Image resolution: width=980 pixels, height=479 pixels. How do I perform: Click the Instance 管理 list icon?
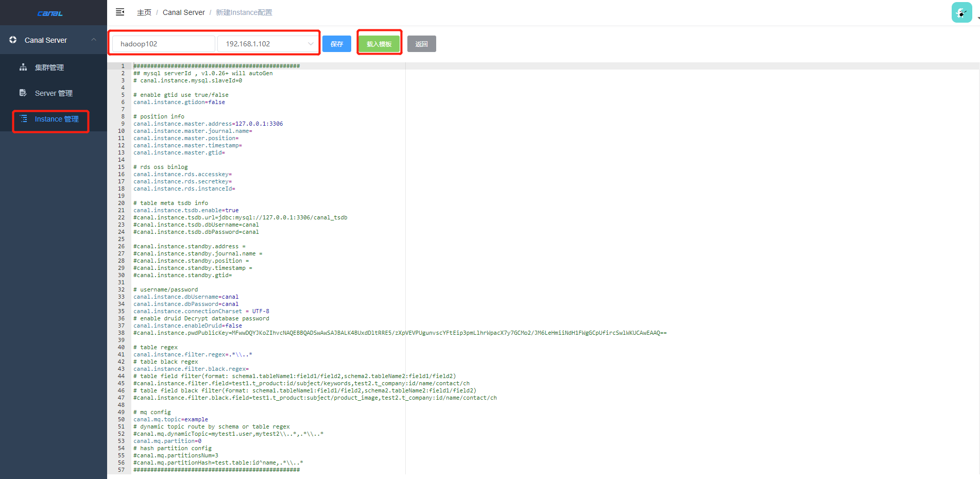24,118
